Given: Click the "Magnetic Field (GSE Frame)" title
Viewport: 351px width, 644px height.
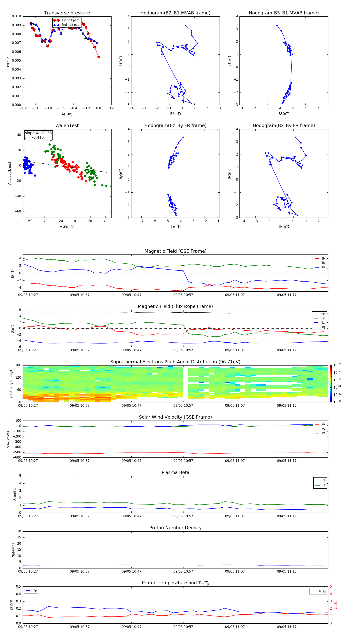Looking at the screenshot, I should 175,251.
